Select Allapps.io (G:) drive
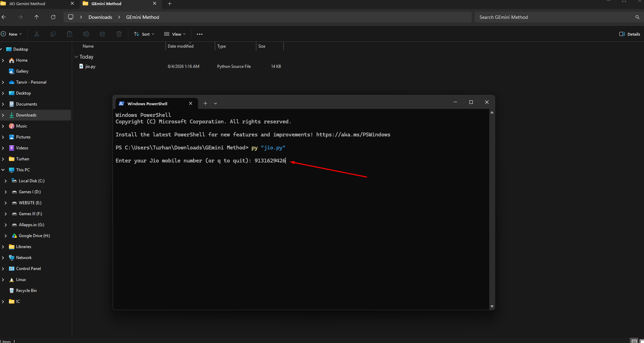The image size is (644, 343). 31,225
